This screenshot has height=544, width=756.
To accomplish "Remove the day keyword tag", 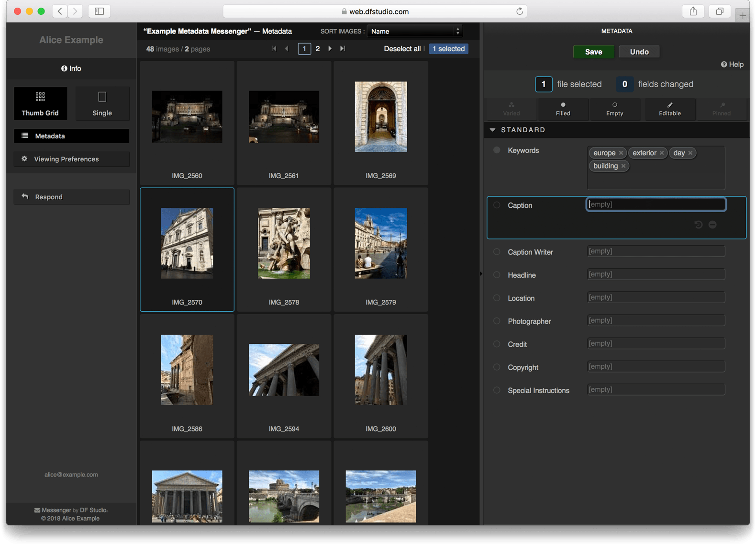I will click(x=690, y=153).
